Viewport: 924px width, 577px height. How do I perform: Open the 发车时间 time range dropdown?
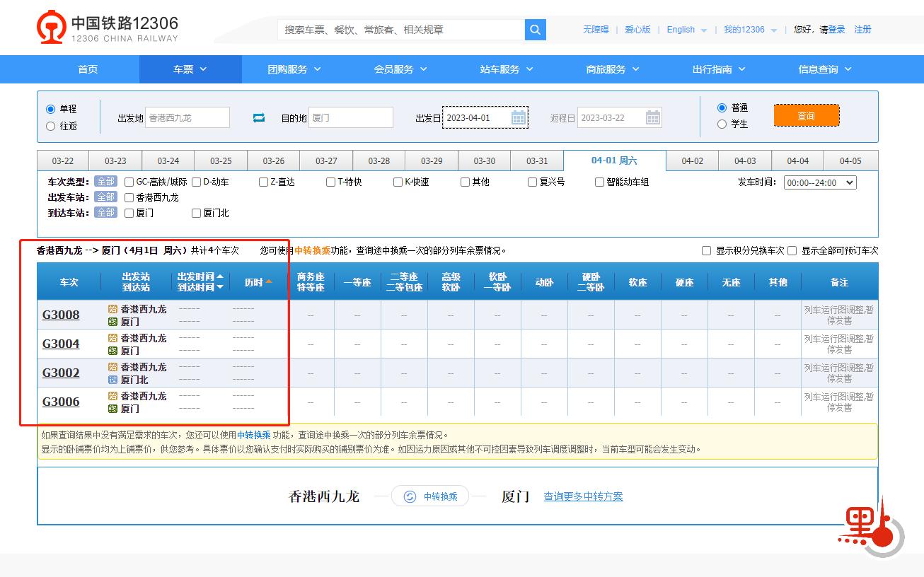(819, 182)
